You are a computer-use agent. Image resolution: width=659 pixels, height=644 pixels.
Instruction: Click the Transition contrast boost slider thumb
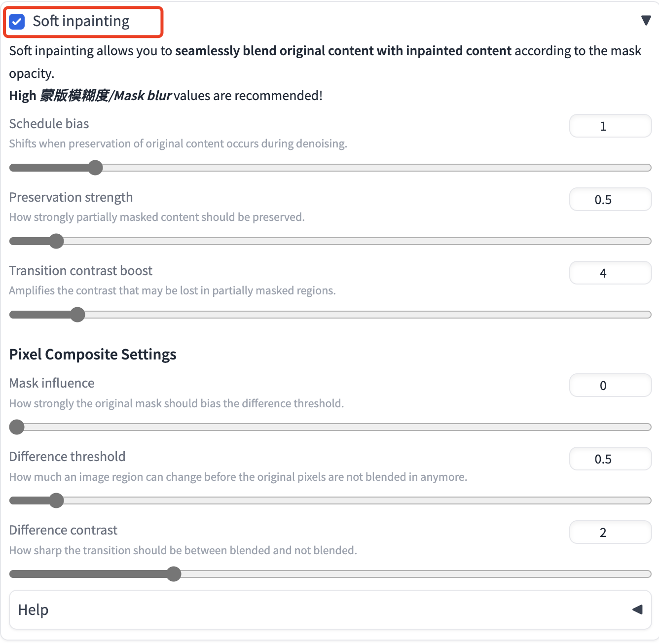(x=77, y=315)
